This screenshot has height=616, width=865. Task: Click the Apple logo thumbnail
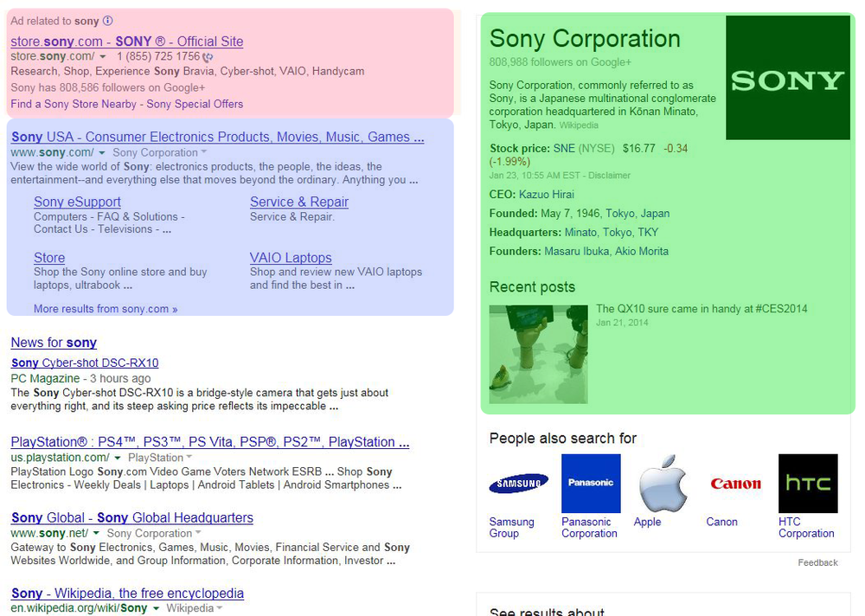tap(663, 483)
